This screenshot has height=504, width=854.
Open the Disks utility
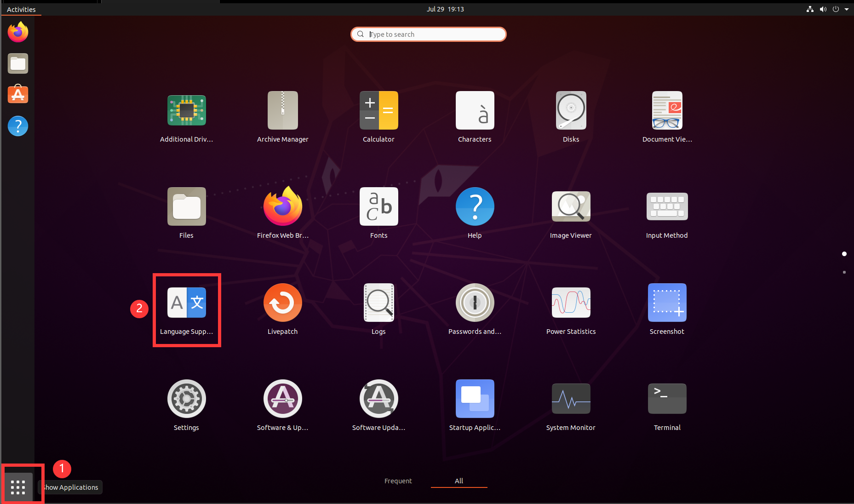pos(570,116)
